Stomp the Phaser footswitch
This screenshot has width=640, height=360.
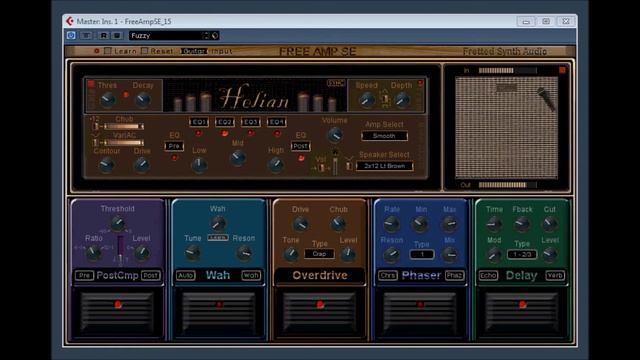click(420, 313)
